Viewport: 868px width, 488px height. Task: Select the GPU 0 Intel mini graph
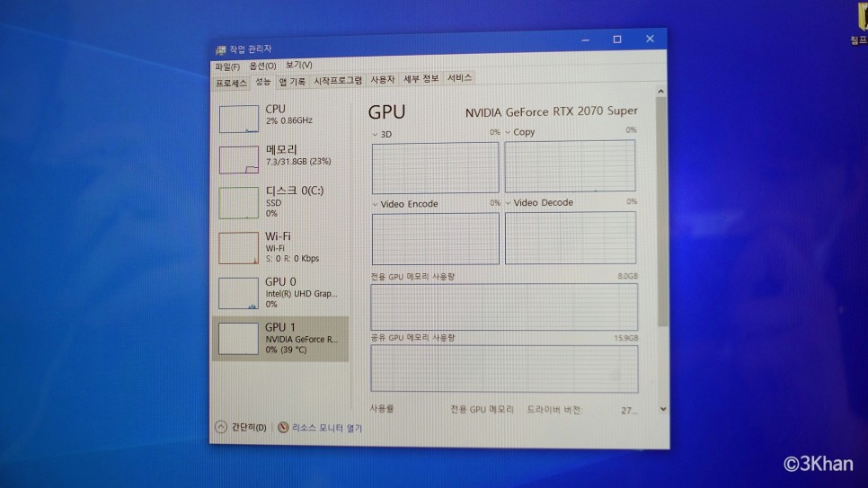(x=239, y=293)
